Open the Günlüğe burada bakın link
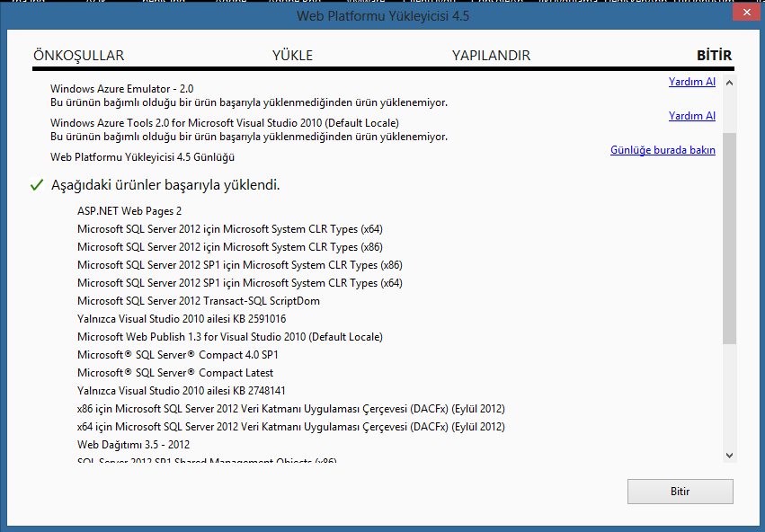 tap(663, 150)
